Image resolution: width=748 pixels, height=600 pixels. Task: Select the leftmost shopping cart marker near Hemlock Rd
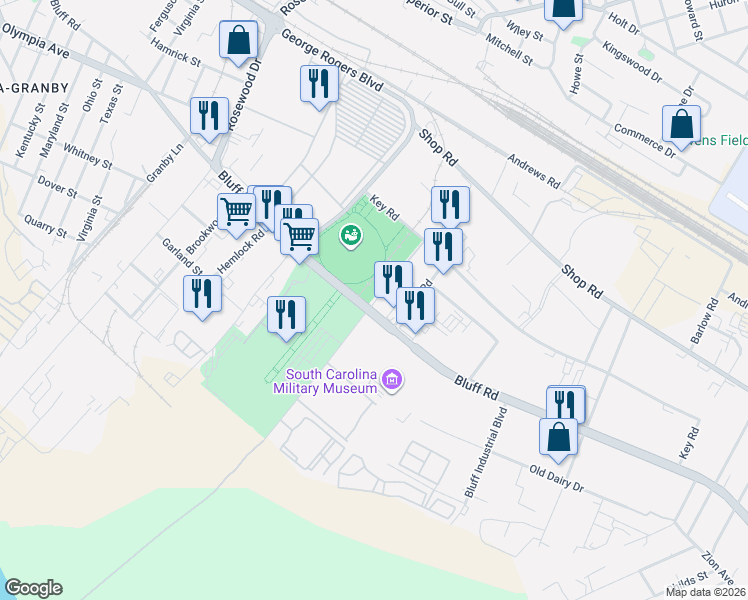pos(236,212)
